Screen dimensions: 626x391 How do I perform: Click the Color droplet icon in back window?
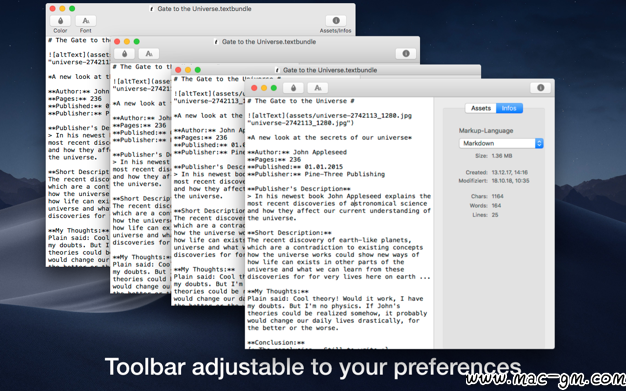(60, 20)
